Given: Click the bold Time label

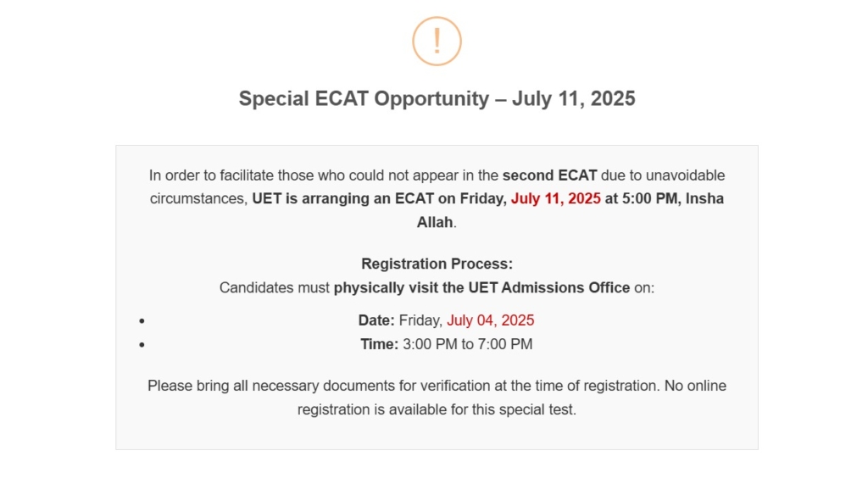Looking at the screenshot, I should click(379, 344).
